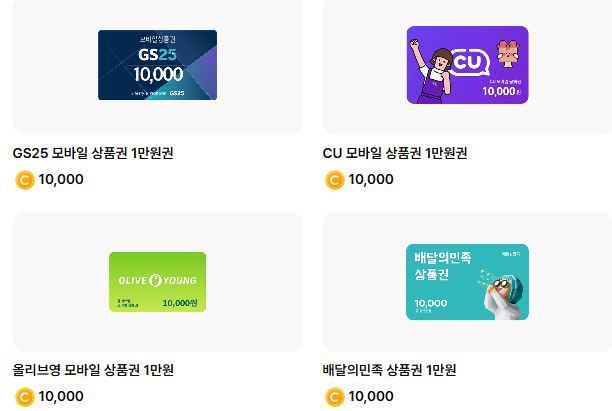Click the cheering girl mascot on CU card
The width and height of the screenshot is (612, 411).
coord(431,71)
